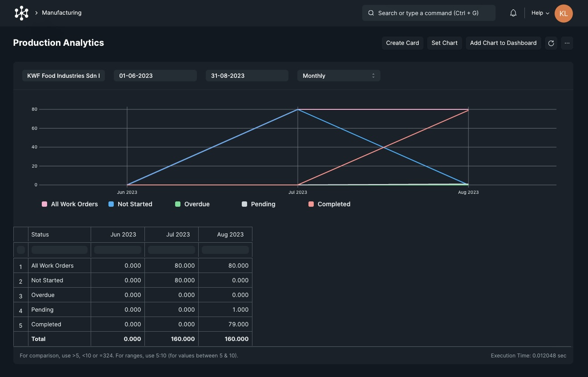Viewport: 588px width, 377px height.
Task: Open the company field KWF Food Industries
Action: click(64, 76)
